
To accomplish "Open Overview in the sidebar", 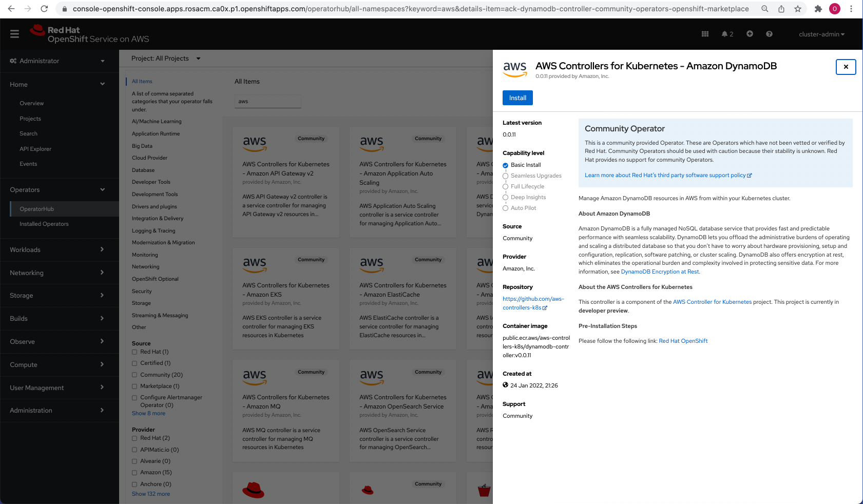I will coord(32,104).
